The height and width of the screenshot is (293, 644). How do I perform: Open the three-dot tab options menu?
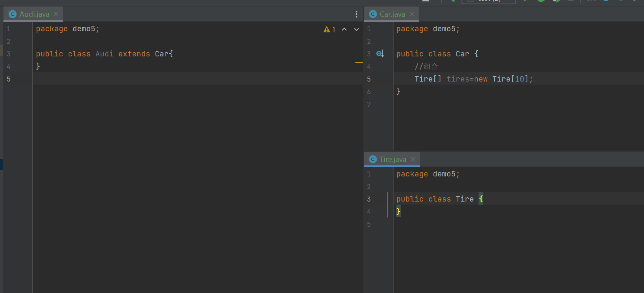(x=357, y=14)
